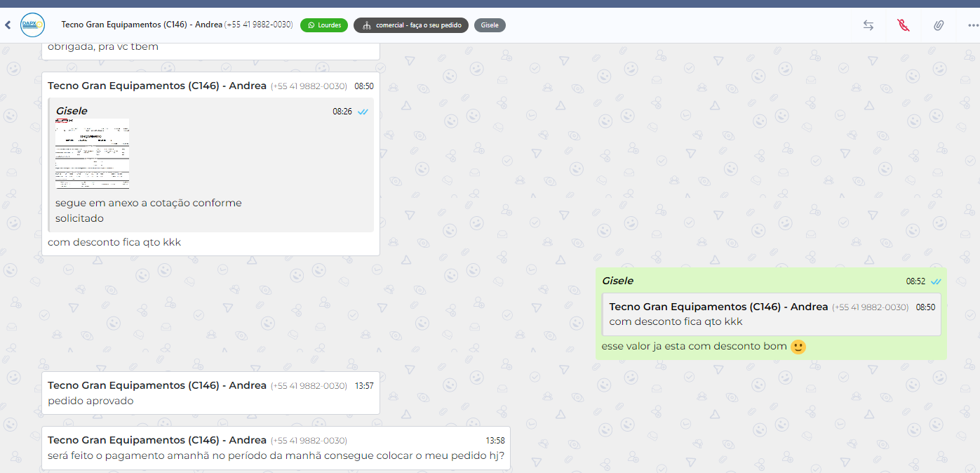Click the 'com desconto fica qto kkk' message
The width and height of the screenshot is (980, 473).
(x=114, y=242)
